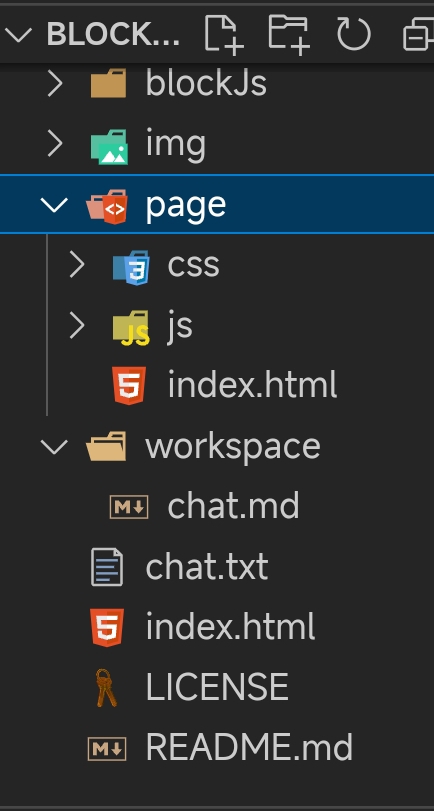
Task: Expand the blockJs folder chevron
Action: pos(55,84)
